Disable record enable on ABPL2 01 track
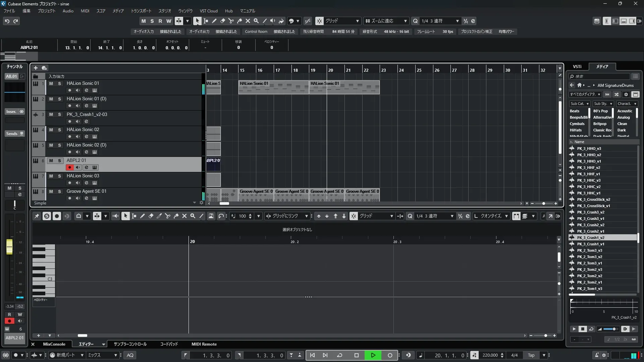The width and height of the screenshot is (644, 362). click(x=70, y=167)
